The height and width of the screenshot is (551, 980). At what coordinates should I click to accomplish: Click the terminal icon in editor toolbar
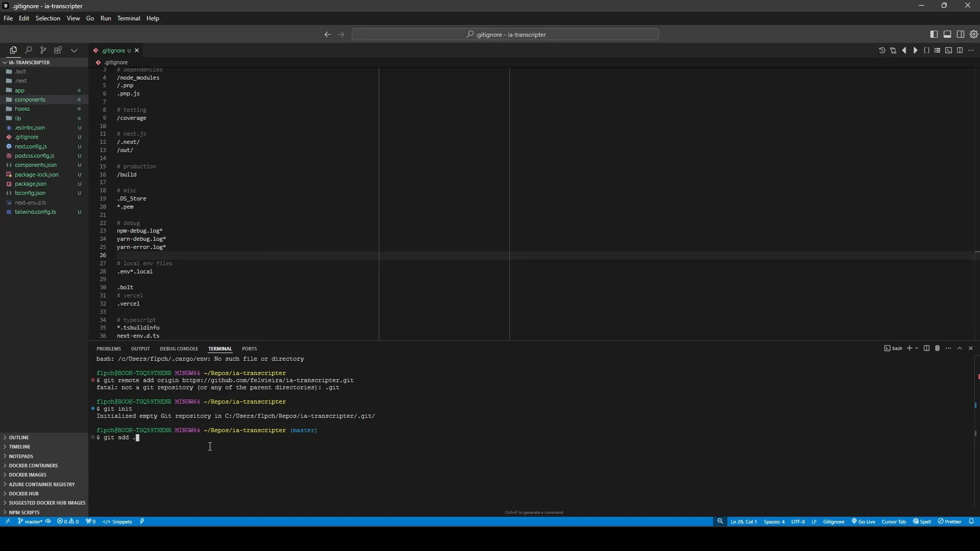click(x=949, y=51)
